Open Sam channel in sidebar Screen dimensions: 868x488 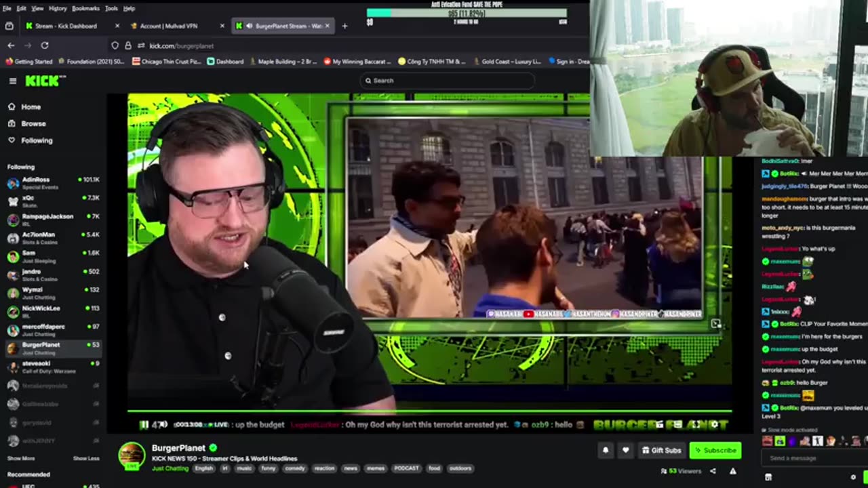point(53,255)
